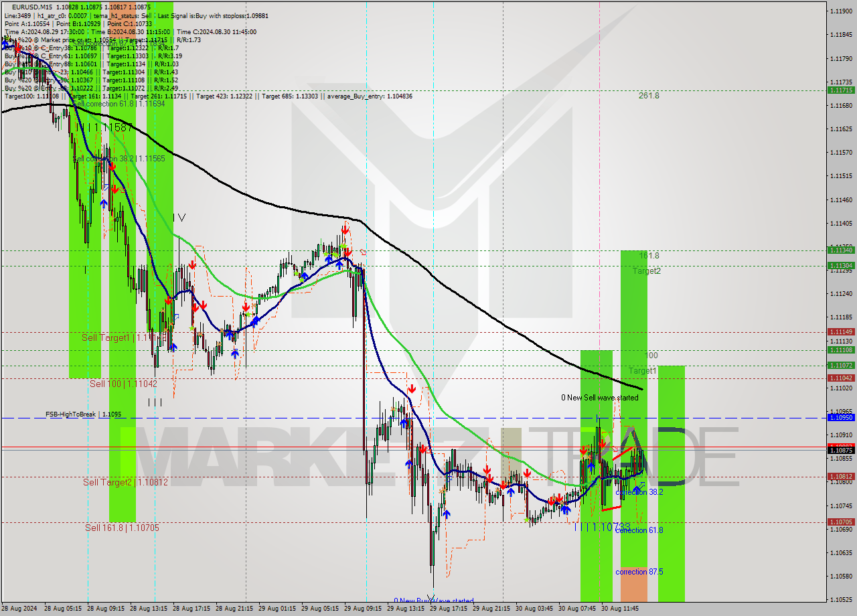Click the 1.11900 price scale value

pos(840,11)
